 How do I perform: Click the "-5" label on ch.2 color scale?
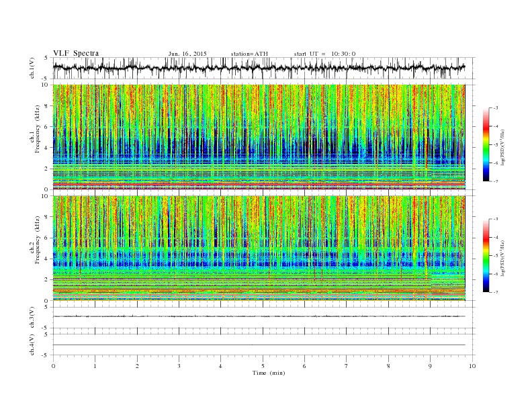click(496, 256)
